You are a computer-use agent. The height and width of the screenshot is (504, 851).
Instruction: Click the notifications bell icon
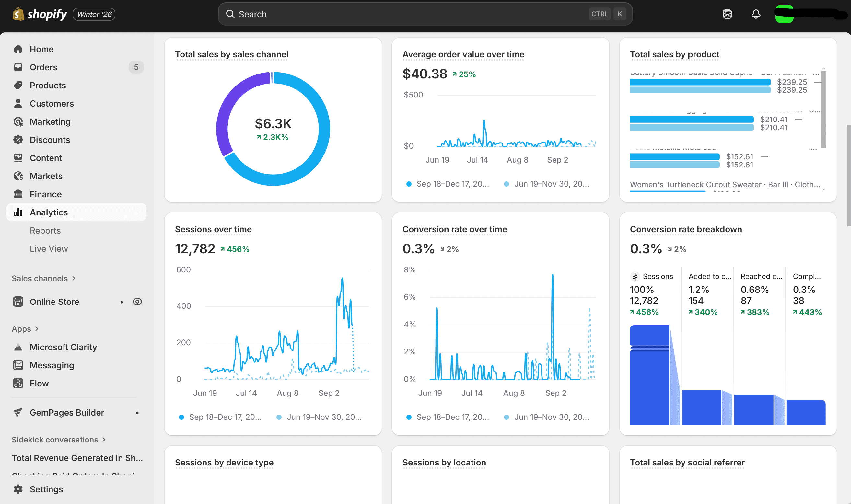755,14
